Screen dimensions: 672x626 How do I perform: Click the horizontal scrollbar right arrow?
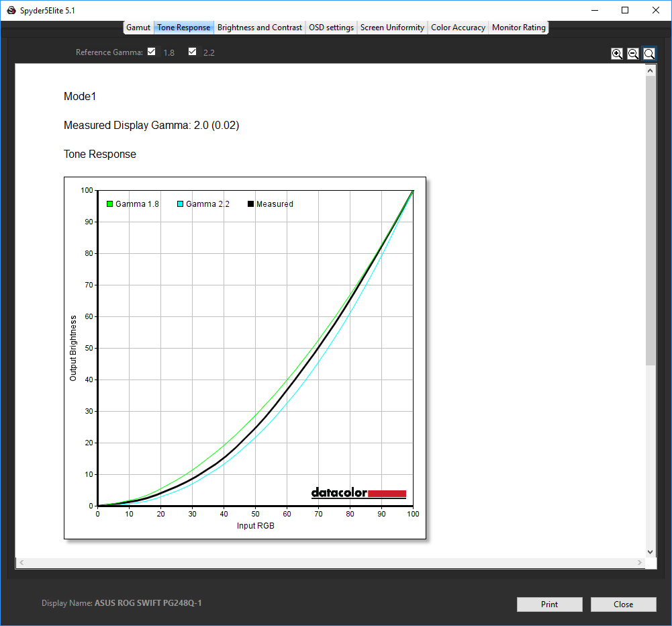click(639, 563)
